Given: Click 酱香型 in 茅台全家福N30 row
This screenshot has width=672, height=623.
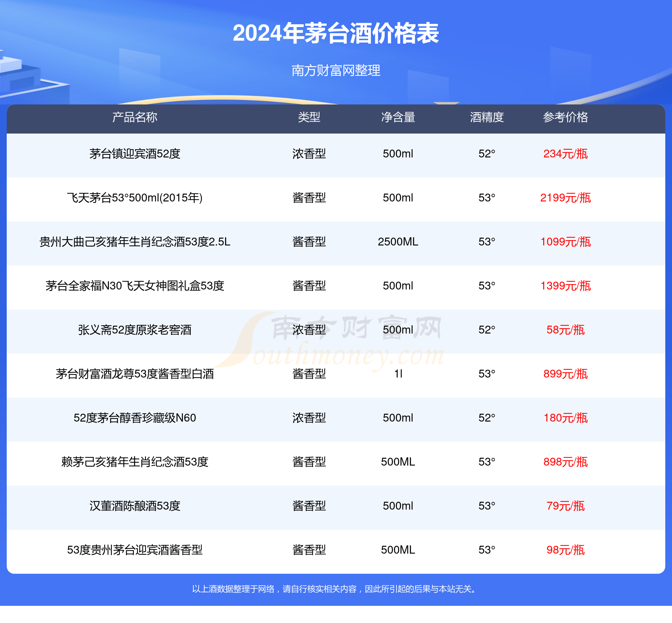Looking at the screenshot, I should (x=309, y=286).
